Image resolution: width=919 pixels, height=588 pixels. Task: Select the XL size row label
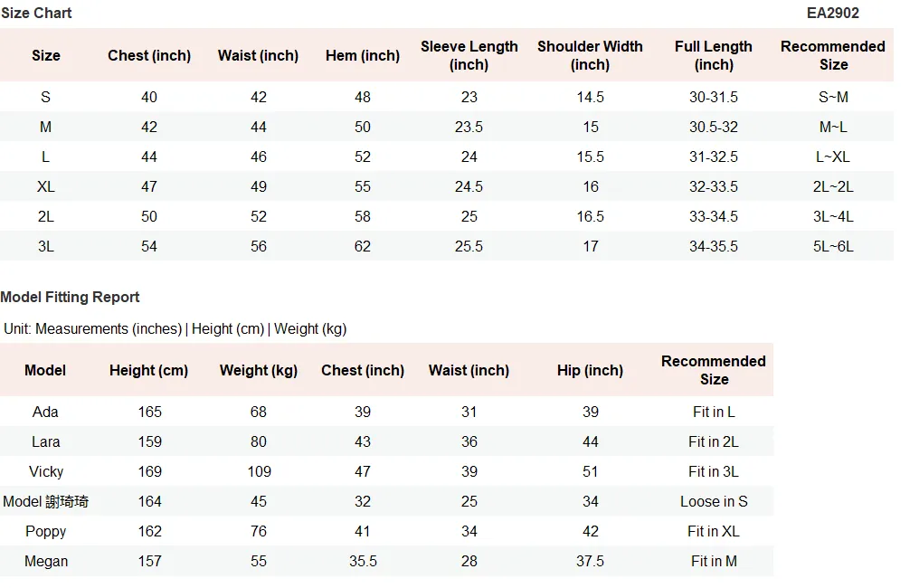tap(46, 187)
